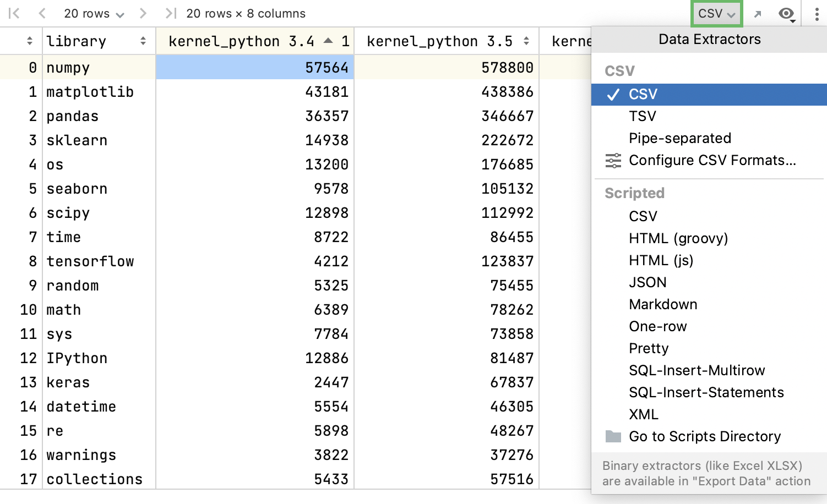Screen dimensions: 827x504
Task: Select the JSON scripted extractor
Action: click(648, 282)
